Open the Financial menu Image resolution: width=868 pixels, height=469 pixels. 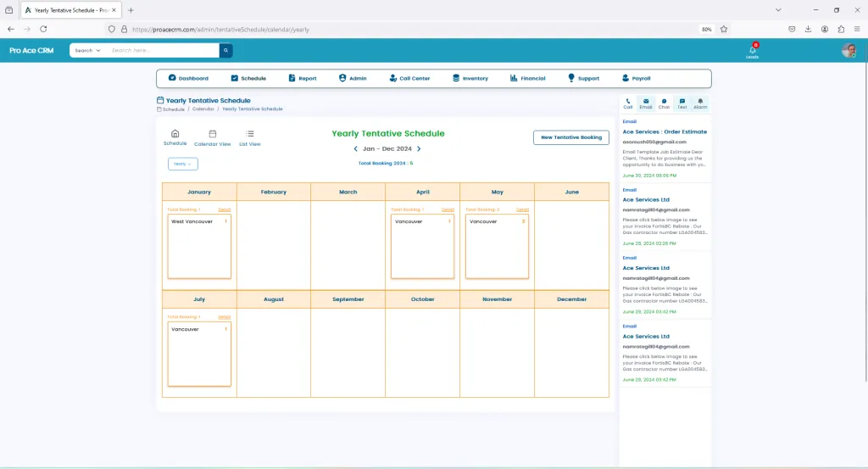tap(527, 78)
